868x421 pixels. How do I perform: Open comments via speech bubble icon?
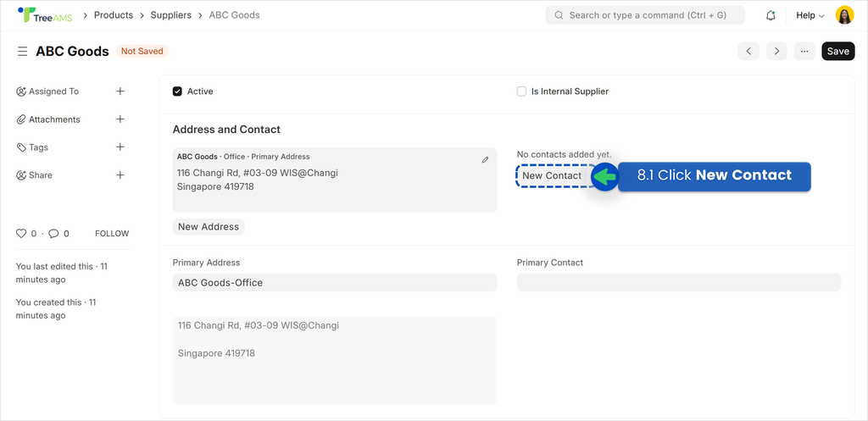pyautogui.click(x=53, y=234)
